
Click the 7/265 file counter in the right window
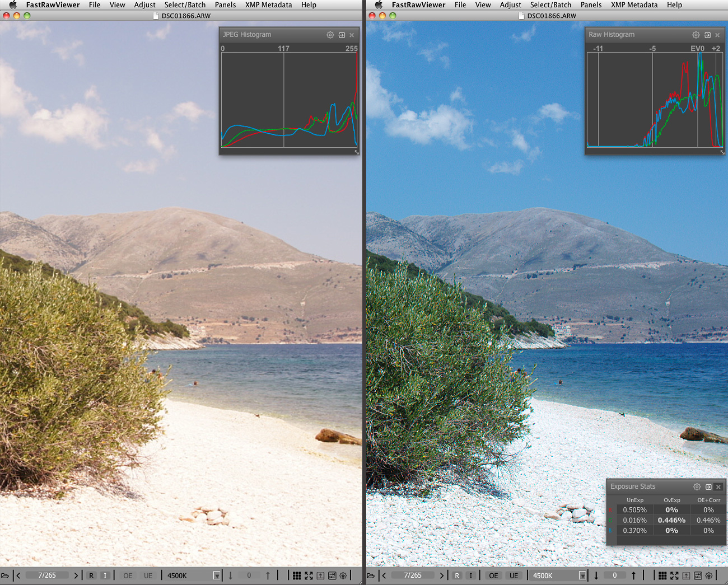413,575
